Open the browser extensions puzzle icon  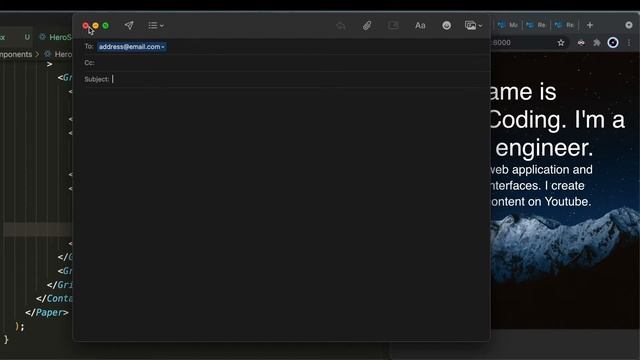pyautogui.click(x=597, y=42)
